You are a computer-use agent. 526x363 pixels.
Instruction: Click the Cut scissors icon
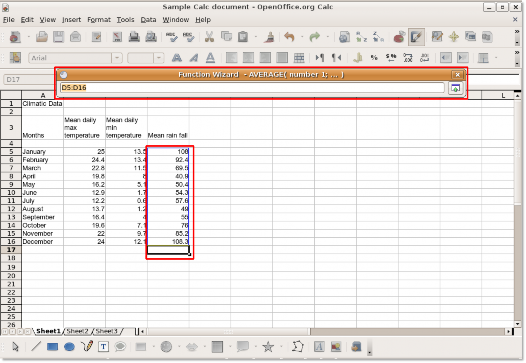[209, 37]
